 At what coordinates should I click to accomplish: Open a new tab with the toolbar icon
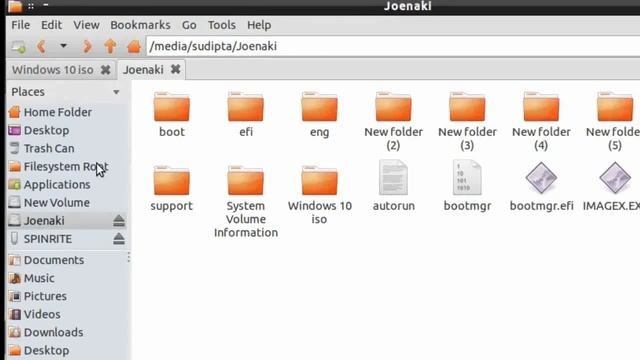click(18, 47)
